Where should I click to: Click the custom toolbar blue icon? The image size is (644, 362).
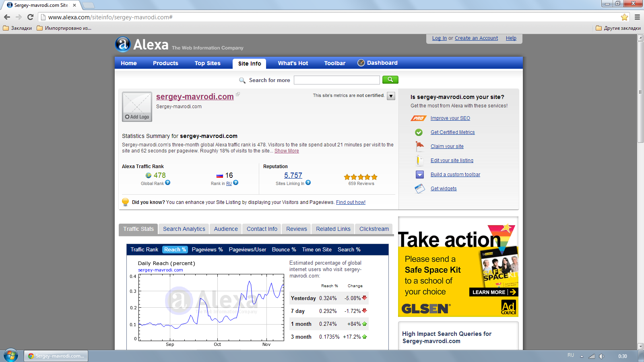pyautogui.click(x=420, y=175)
